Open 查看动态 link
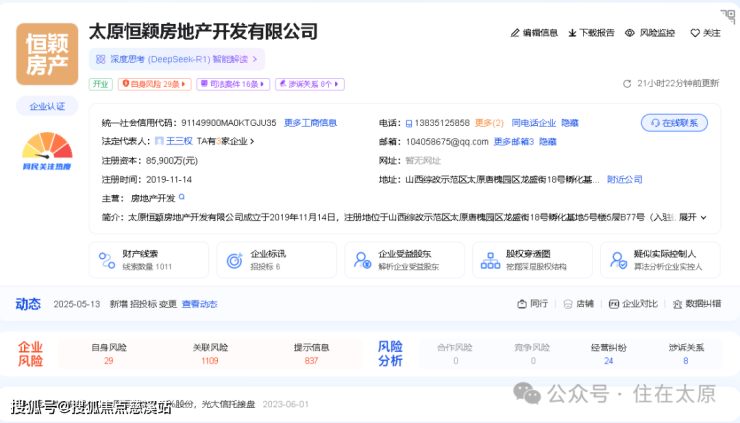740x423 pixels. coord(200,304)
